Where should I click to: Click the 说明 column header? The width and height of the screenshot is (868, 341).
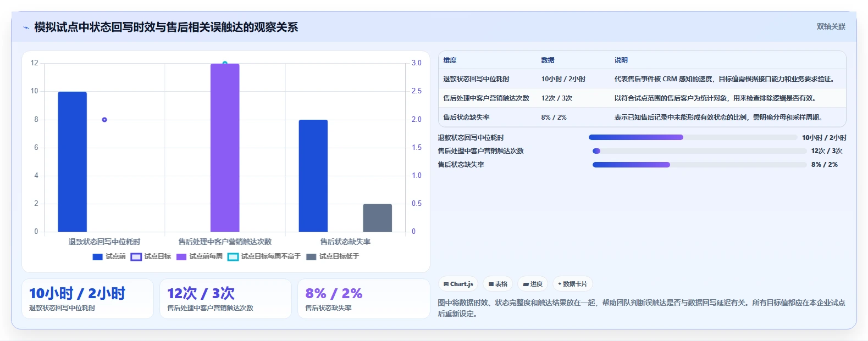coord(621,60)
